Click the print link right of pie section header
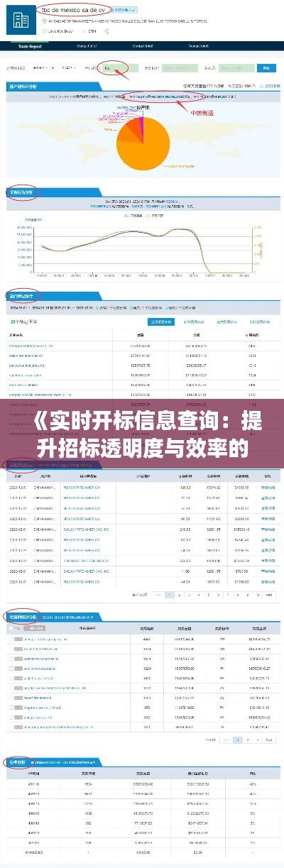The height and width of the screenshot is (868, 284). (271, 87)
